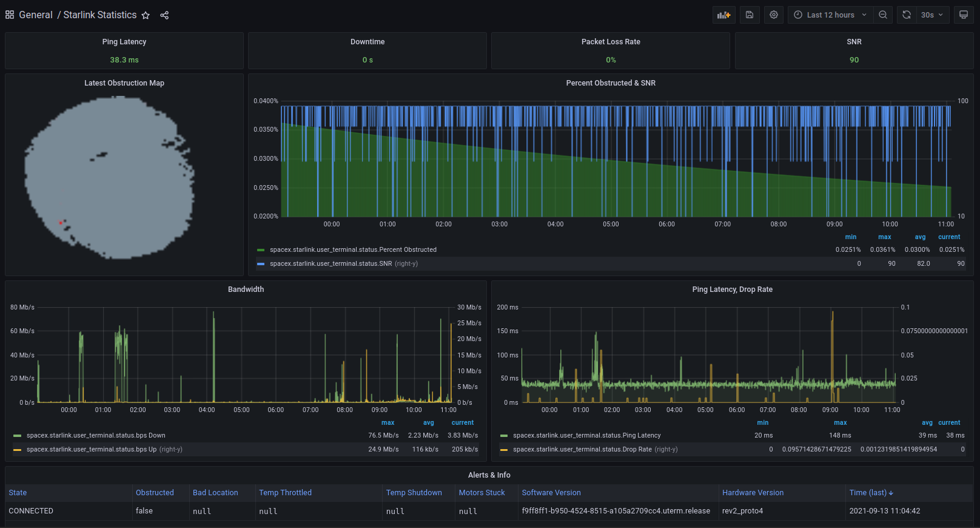980x528 pixels.
Task: Sort the Bandwidth legend by current
Action: click(x=463, y=423)
